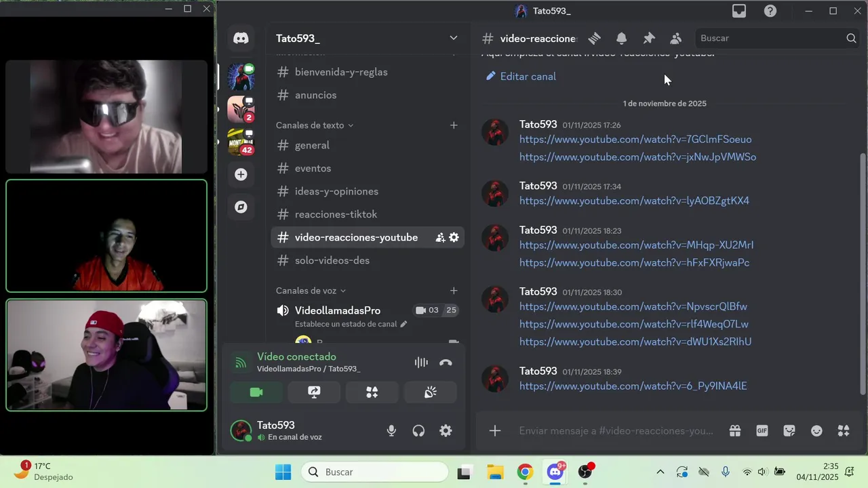Disconnect from the voice call
Screen dimensions: 868x488
click(x=446, y=363)
